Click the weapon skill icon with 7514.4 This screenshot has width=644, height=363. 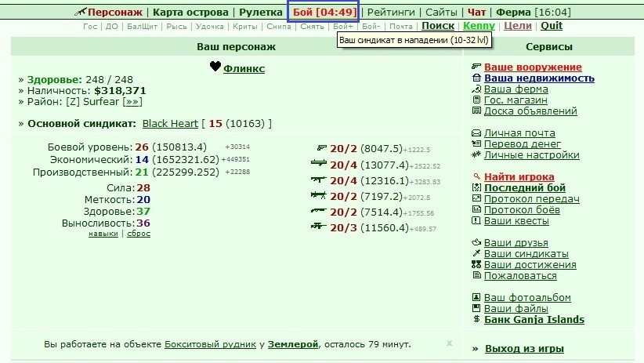(x=319, y=211)
